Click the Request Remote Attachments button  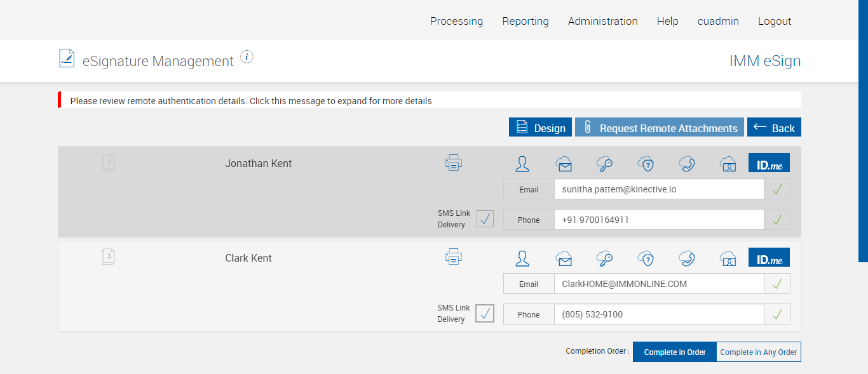point(660,128)
